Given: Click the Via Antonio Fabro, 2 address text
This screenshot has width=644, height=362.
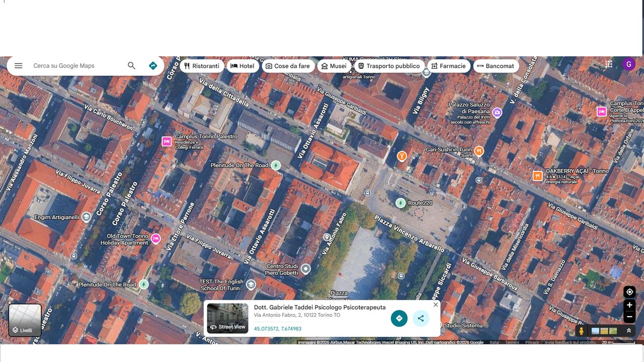Looking at the screenshot, I should pos(297,315).
